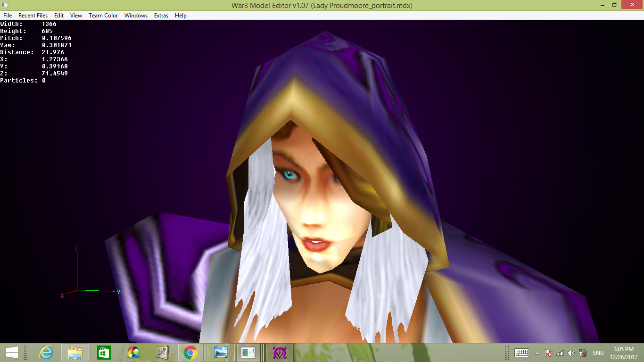Click the Distance value 21.976

point(53,52)
